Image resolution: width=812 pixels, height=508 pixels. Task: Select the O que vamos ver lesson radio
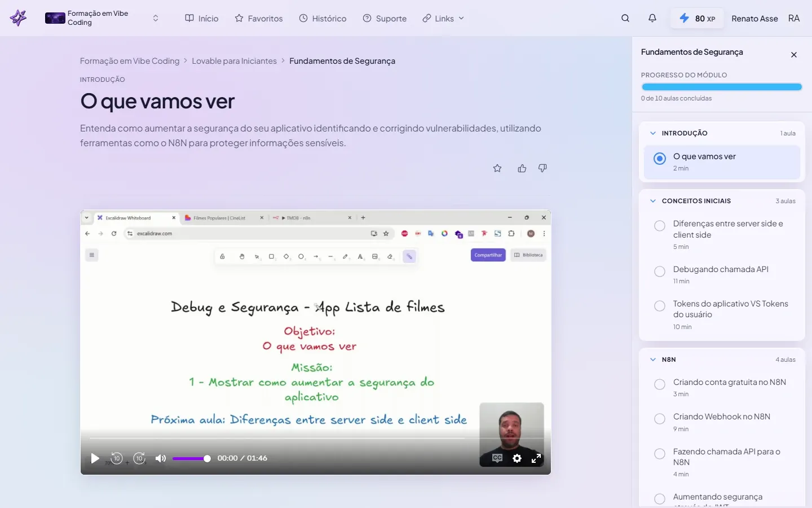pyautogui.click(x=660, y=159)
